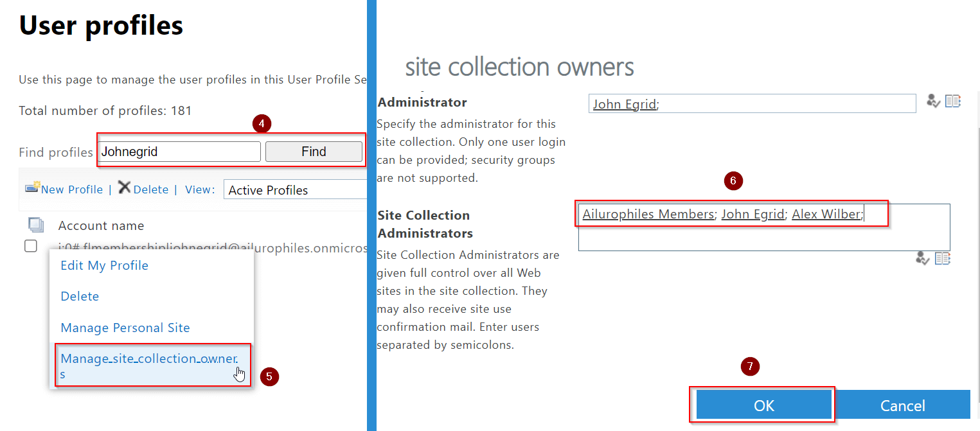Choose Manage Personal Site in the menu
This screenshot has height=431, width=980.
click(125, 328)
